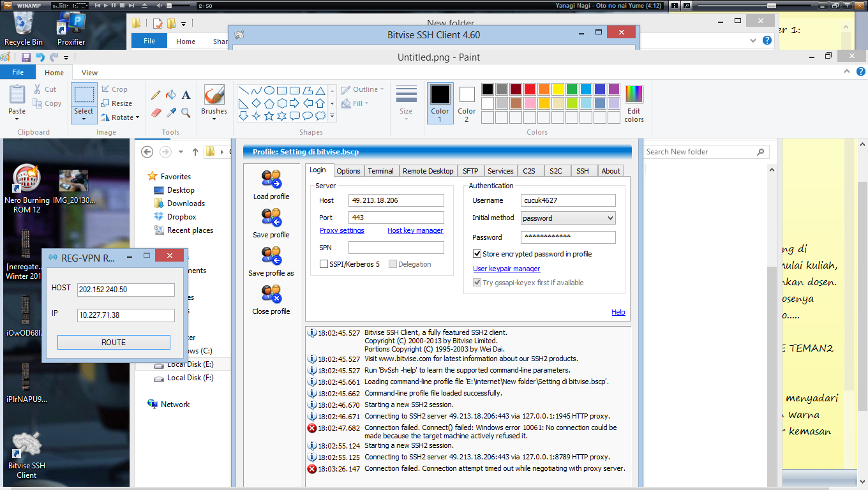Click the Brushes tool icon
This screenshot has height=490, width=868.
(214, 95)
